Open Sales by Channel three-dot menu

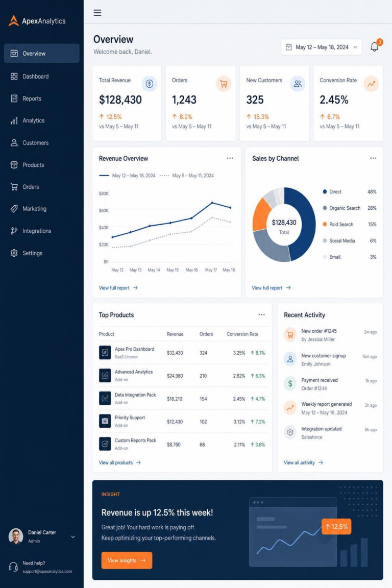click(x=373, y=158)
